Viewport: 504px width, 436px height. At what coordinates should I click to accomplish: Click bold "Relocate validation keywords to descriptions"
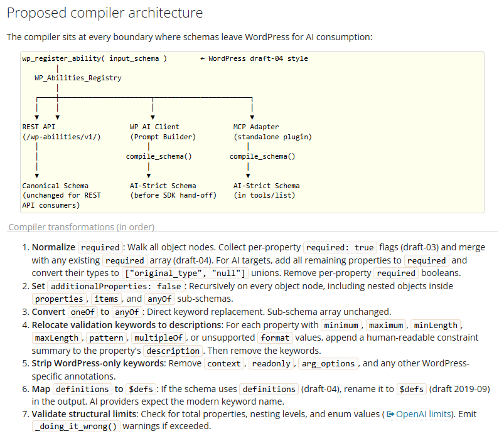pyautogui.click(x=127, y=325)
